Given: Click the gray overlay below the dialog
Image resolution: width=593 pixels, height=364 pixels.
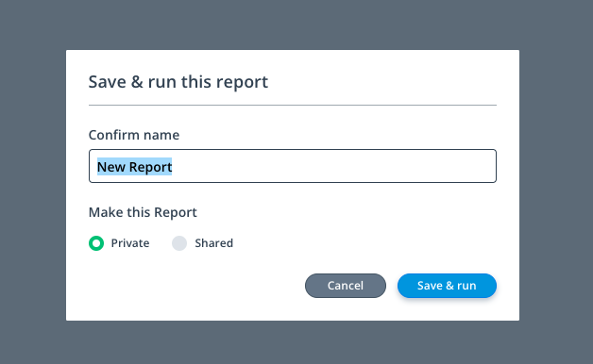Looking at the screenshot, I should [296, 342].
